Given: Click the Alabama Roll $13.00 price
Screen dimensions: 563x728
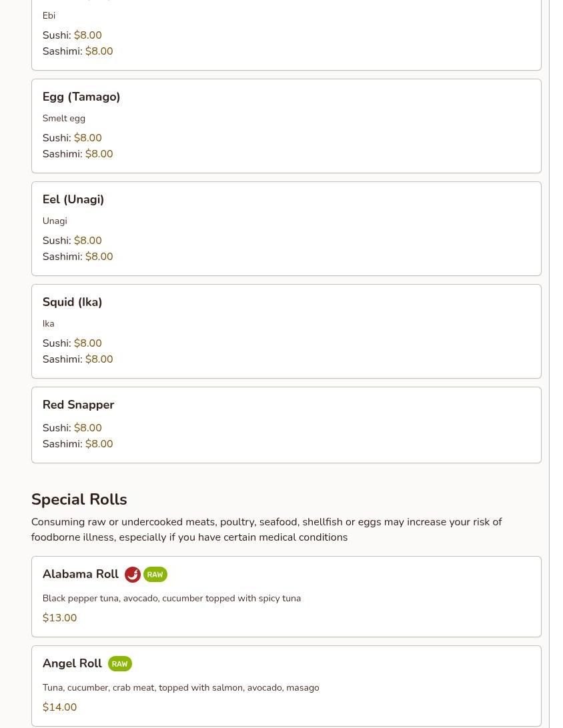Looking at the screenshot, I should [59, 618].
